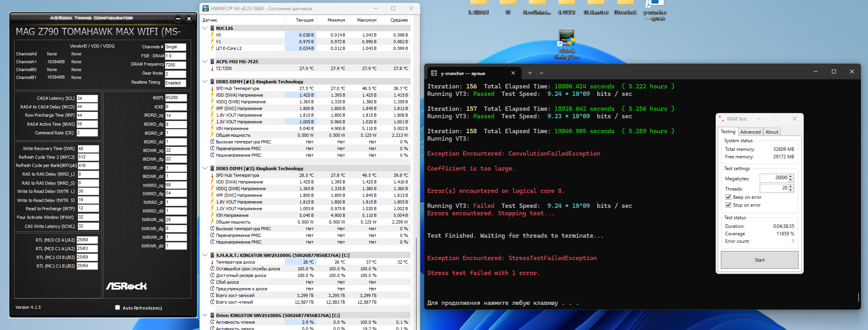Select the y-cruncher terminal tab
868x330 pixels.
click(x=474, y=73)
